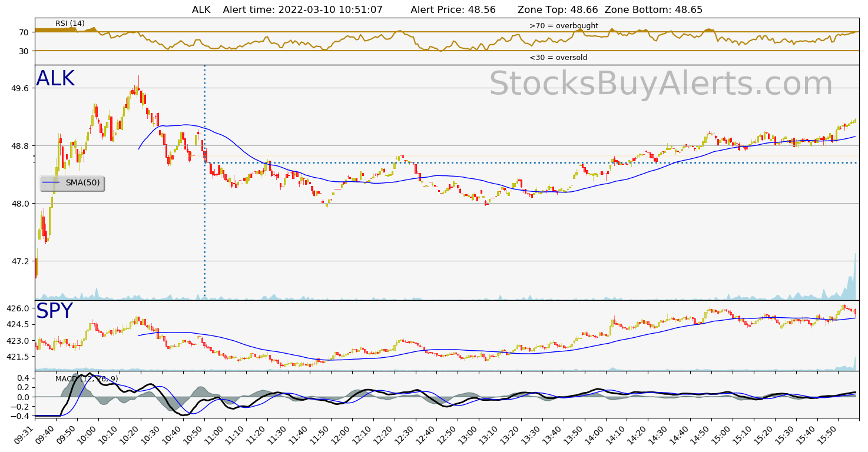The height and width of the screenshot is (452, 868).
Task: Select 'Alert time: 2022-03-10 10:51:07' in the title
Action: point(303,10)
